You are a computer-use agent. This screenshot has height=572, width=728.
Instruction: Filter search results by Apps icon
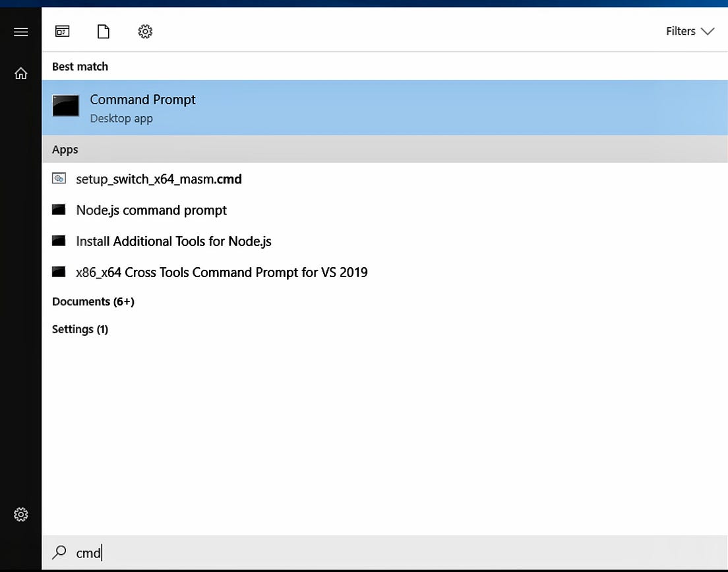(x=62, y=31)
